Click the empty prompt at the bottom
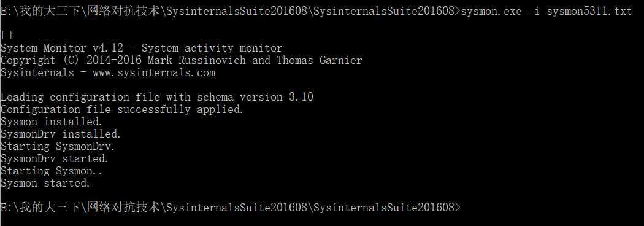Viewport: 644px width, 226px height. tap(231, 208)
